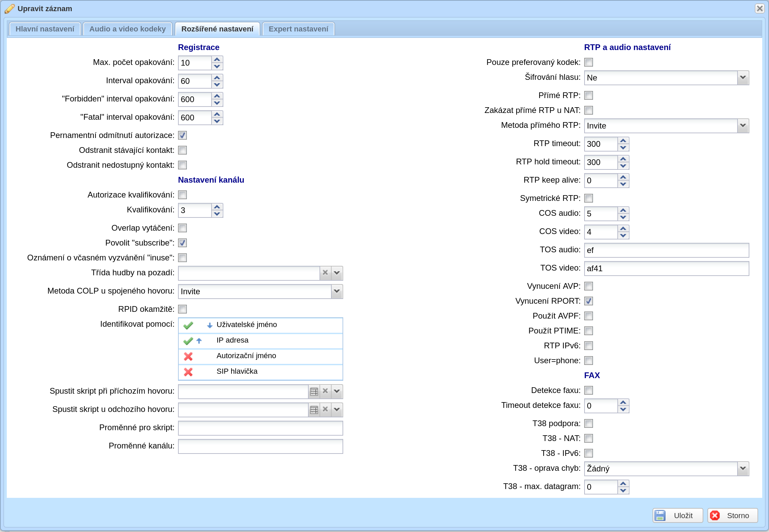
Task: Click the green checkmark next to IP adresa
Action: pyautogui.click(x=188, y=341)
